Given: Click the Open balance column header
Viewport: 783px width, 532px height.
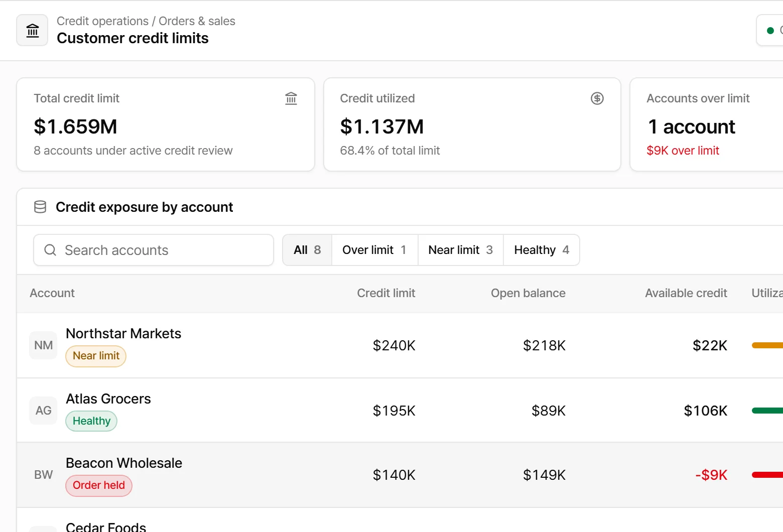Looking at the screenshot, I should point(528,293).
